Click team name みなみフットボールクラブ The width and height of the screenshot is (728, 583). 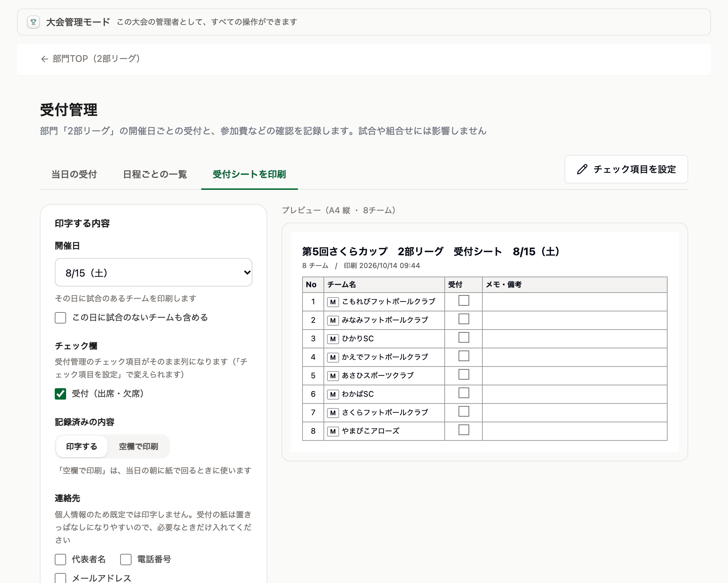[x=385, y=320]
